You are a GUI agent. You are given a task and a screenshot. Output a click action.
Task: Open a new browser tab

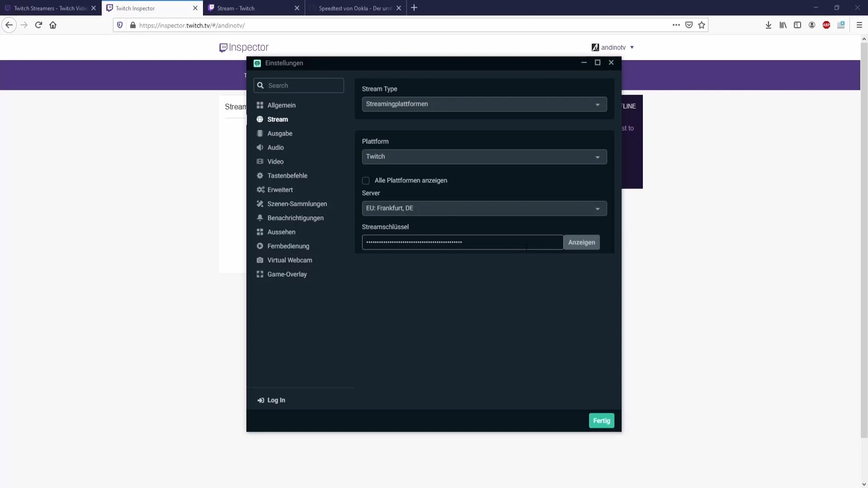click(414, 8)
